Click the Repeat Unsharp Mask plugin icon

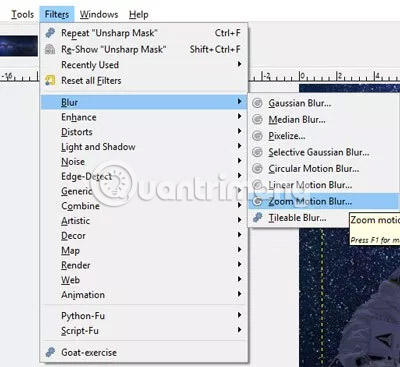tap(50, 33)
